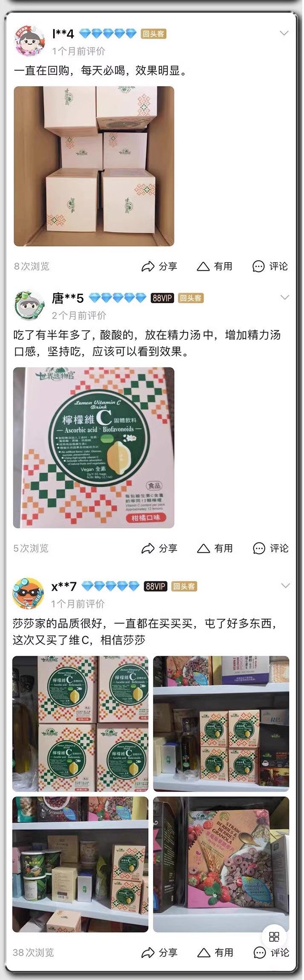Tap 88VIP badge next to 唐**5

coord(163,298)
